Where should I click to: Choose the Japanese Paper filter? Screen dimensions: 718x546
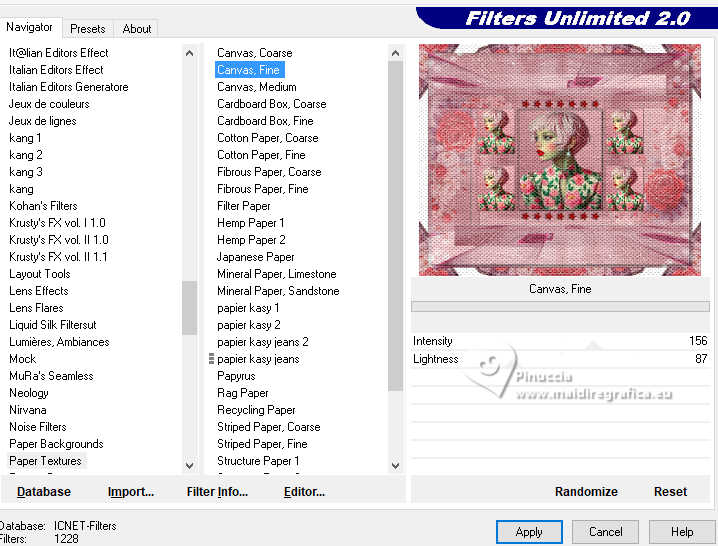tap(256, 257)
